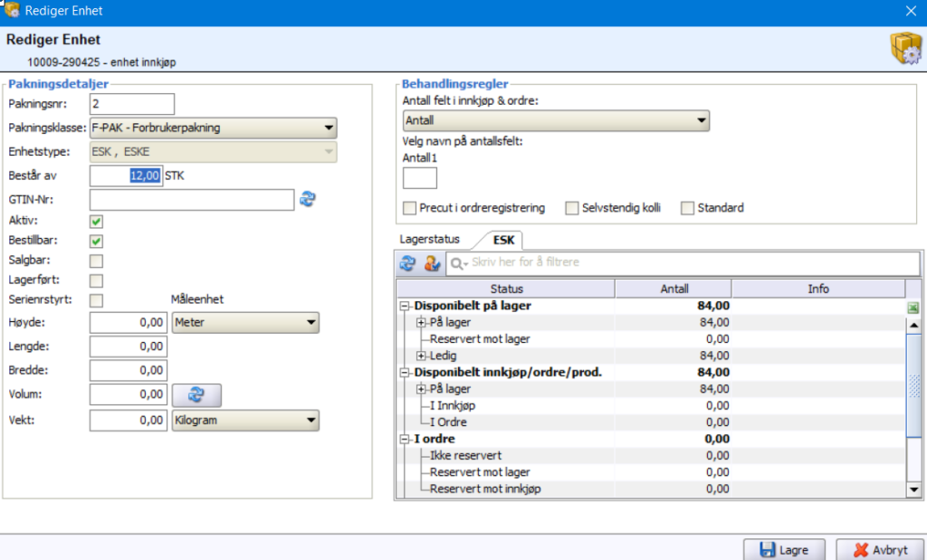Viewport: 927px width, 560px height.
Task: Click the Lengde value field
Action: point(129,346)
